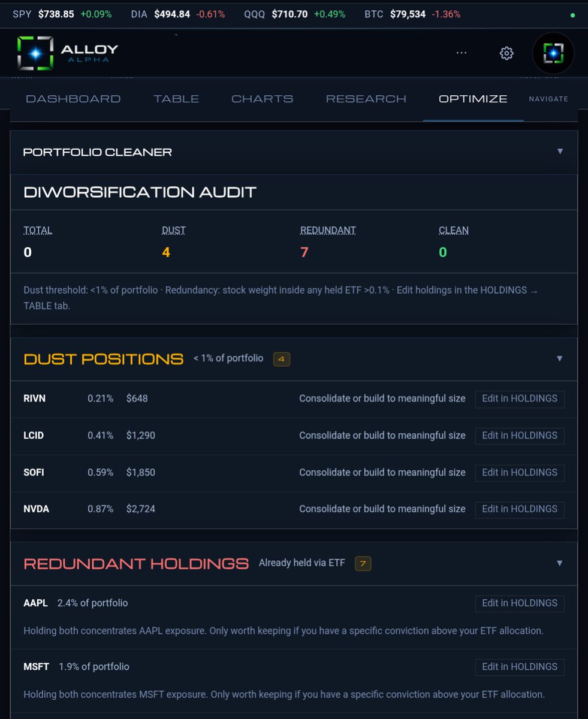Open the Charts tab
Image resolution: width=588 pixels, height=719 pixels.
(x=263, y=99)
